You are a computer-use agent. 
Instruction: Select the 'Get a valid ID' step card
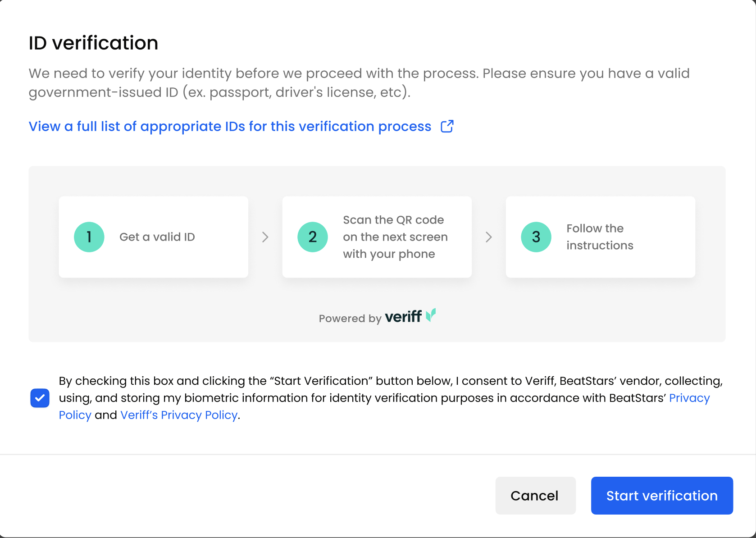tap(154, 237)
